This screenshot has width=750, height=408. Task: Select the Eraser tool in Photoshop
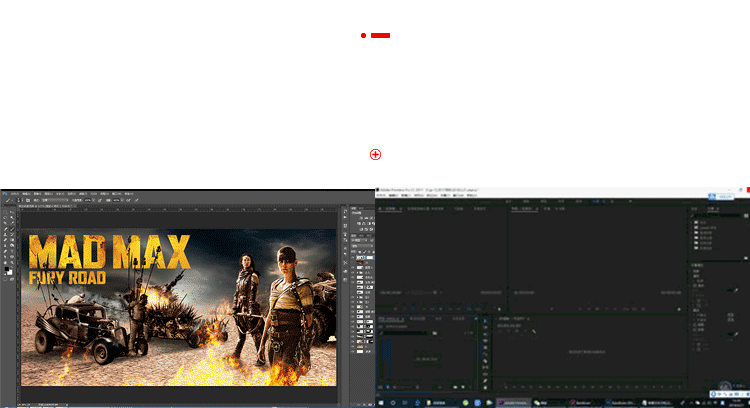(x=5, y=240)
